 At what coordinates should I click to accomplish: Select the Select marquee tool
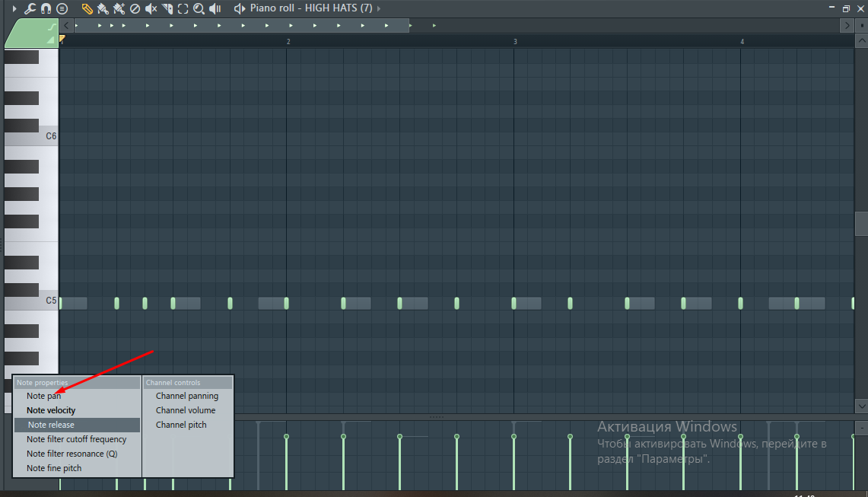[183, 8]
